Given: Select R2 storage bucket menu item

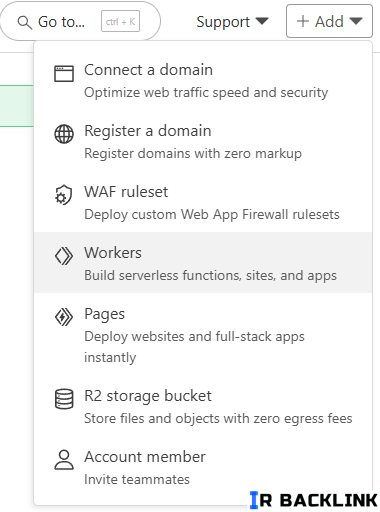Looking at the screenshot, I should pos(203,406).
